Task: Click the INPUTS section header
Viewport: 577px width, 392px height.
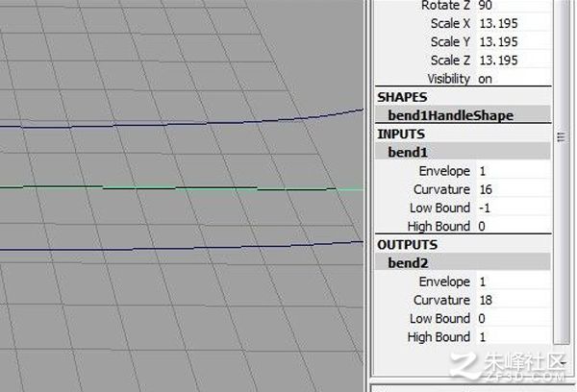Action: [401, 134]
